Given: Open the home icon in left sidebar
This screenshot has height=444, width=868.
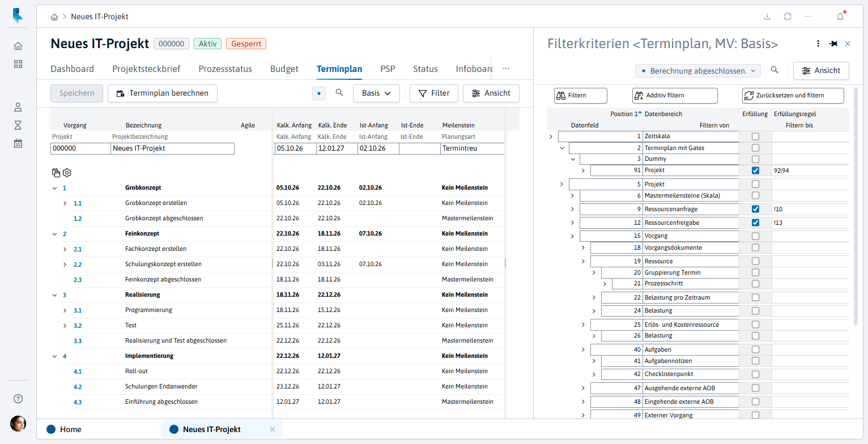Looking at the screenshot, I should (x=18, y=46).
